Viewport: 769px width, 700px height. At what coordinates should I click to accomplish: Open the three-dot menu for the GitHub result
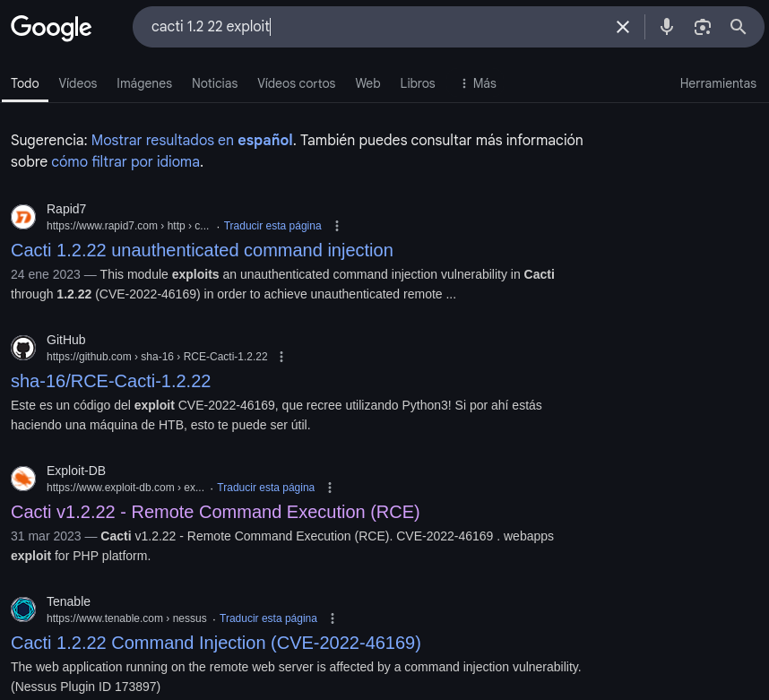(281, 357)
